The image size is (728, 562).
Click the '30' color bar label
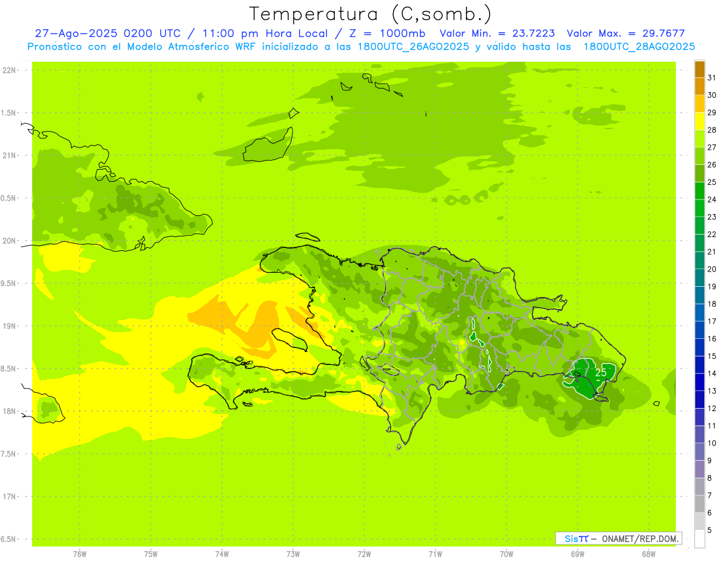[x=712, y=95]
